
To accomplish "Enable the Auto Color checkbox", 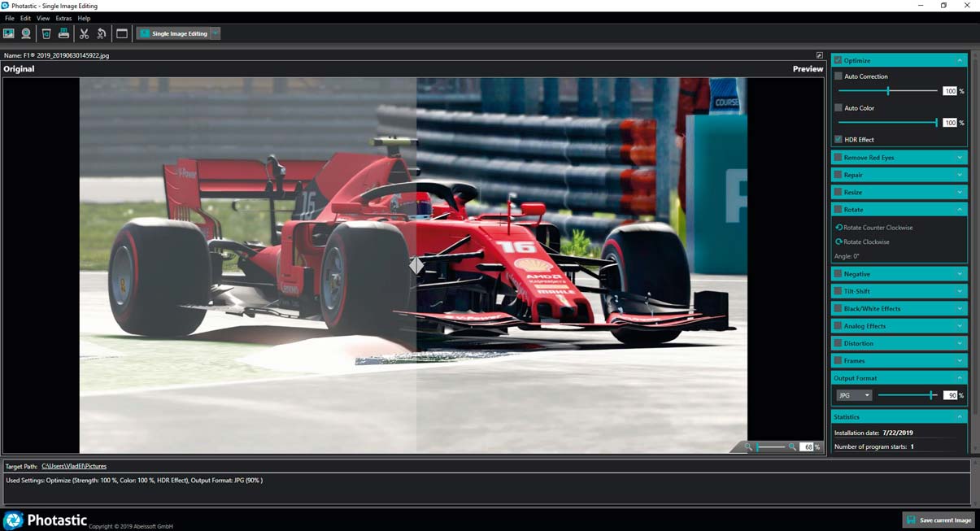I will (838, 107).
